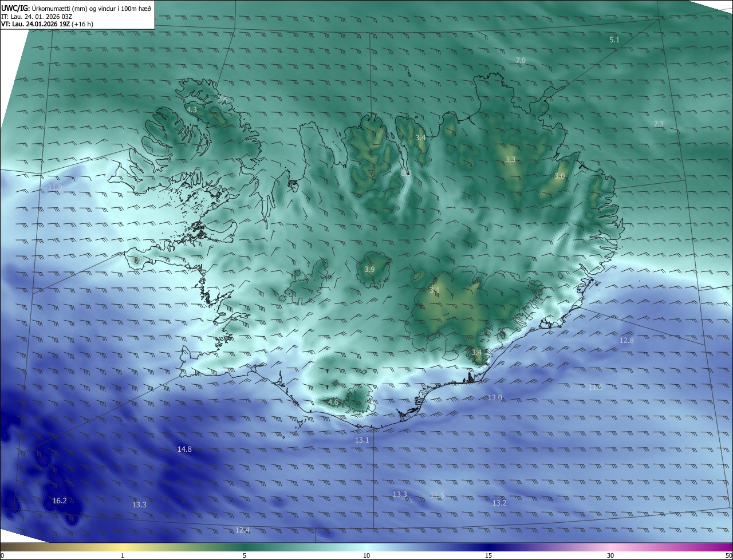Click the 3.9 value label on the glacier
This screenshot has height=560, width=733.
tap(369, 269)
